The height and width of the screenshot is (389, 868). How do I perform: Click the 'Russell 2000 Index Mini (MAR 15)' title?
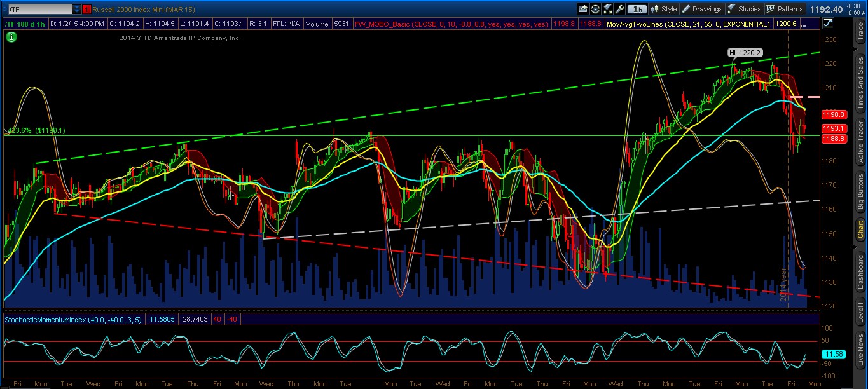click(x=144, y=10)
